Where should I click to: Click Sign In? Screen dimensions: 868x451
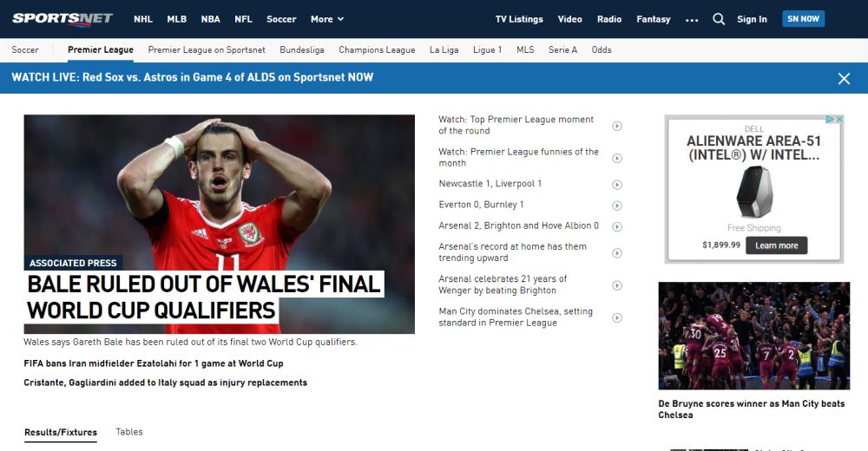752,19
